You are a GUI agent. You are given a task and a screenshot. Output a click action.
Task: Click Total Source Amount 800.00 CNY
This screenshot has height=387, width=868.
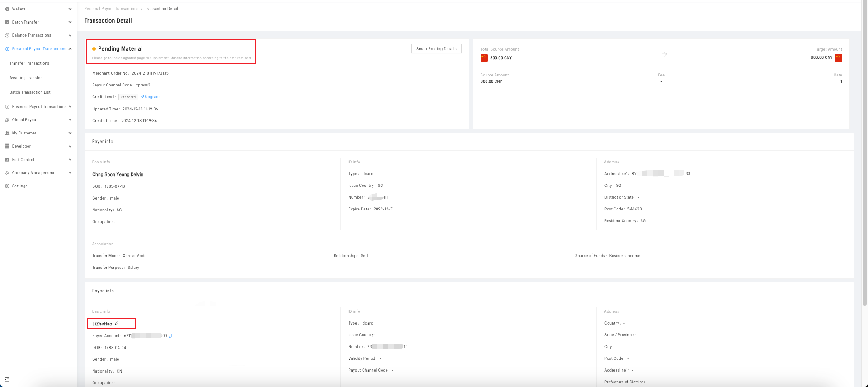501,58
